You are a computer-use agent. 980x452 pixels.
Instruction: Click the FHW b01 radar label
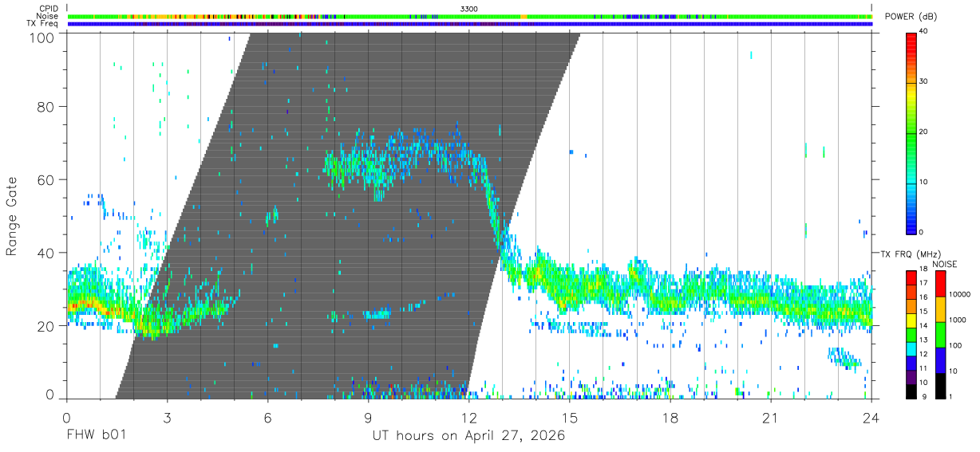97,435
